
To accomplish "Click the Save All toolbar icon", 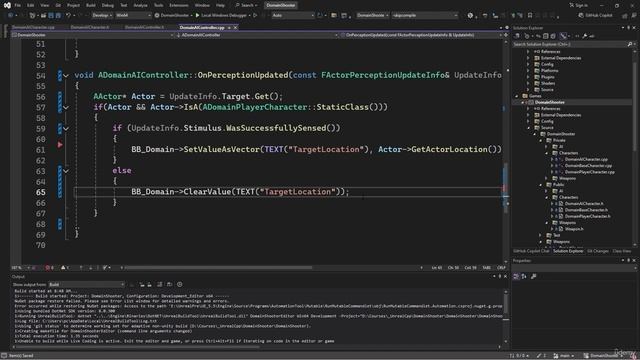I will coord(58,16).
